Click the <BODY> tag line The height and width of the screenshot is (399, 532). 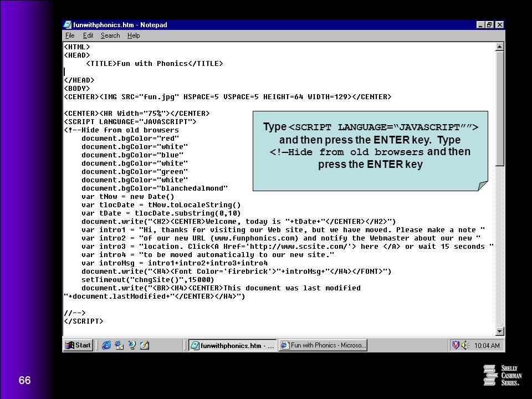tap(77, 88)
